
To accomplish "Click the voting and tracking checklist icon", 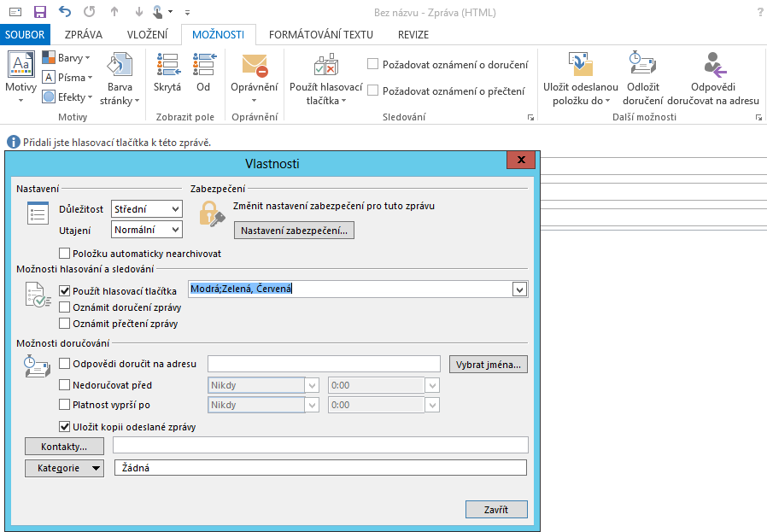I will click(x=38, y=295).
